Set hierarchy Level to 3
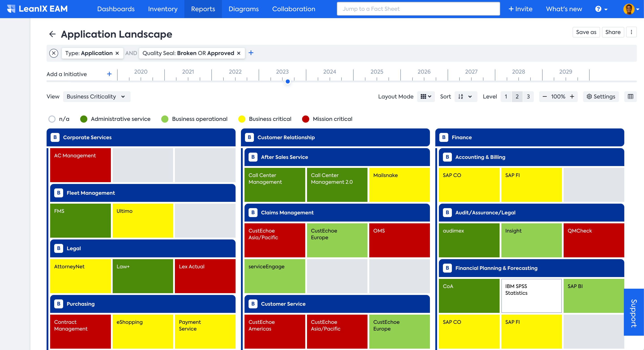This screenshot has height=350, width=644. [528, 96]
